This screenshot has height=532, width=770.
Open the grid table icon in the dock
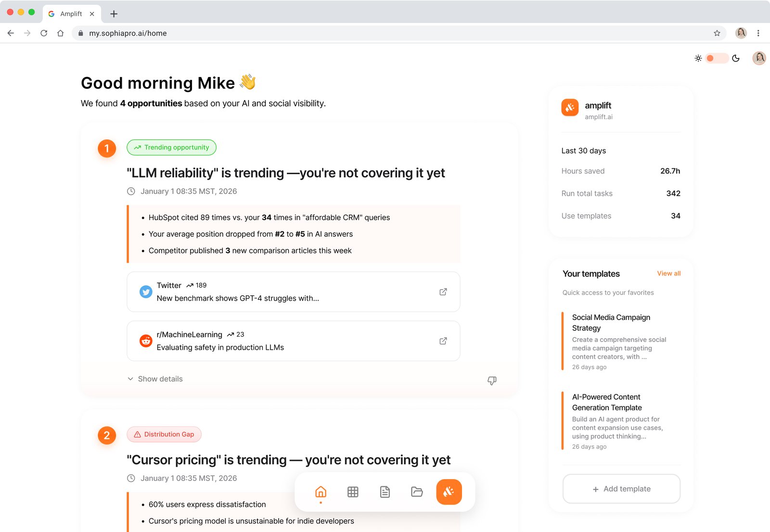tap(353, 492)
